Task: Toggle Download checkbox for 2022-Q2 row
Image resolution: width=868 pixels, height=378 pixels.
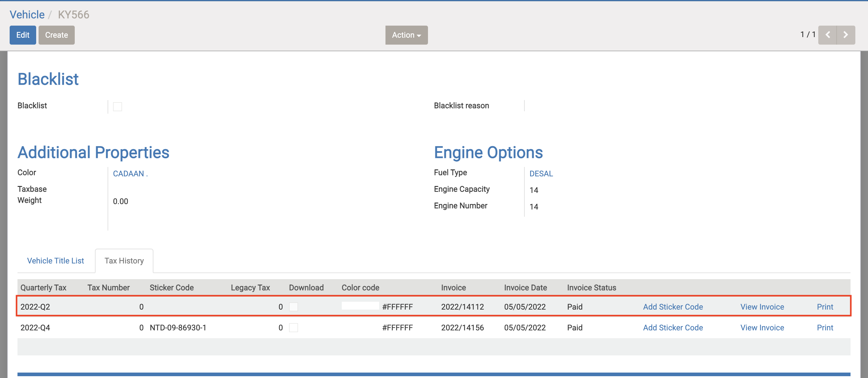Action: coord(294,307)
